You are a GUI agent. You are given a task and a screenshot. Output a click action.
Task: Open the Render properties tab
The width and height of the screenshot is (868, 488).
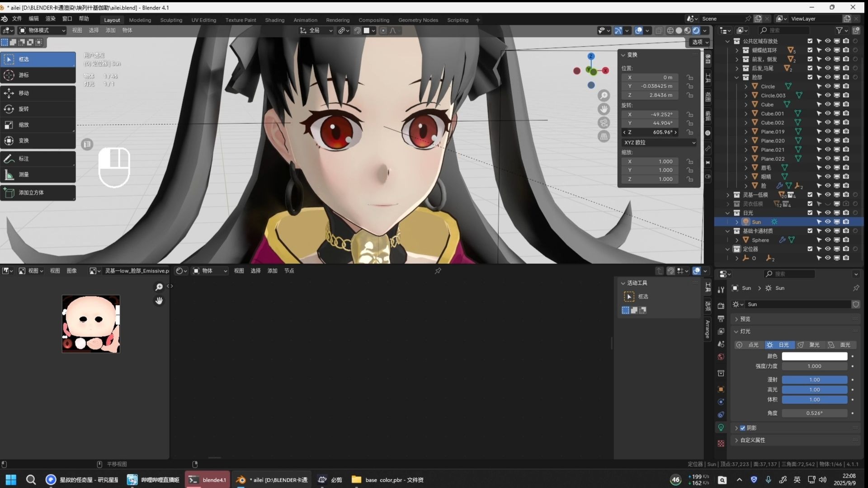click(x=721, y=306)
